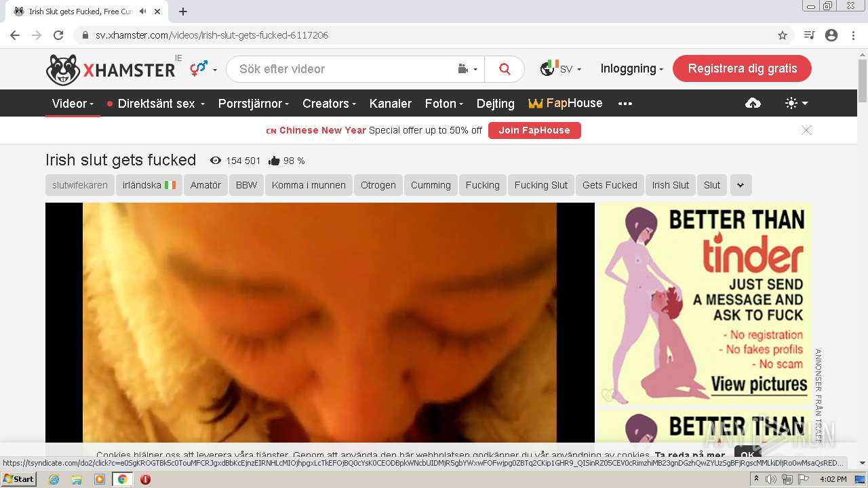868x488 pixels.
Task: Click the taskbar clock showing 4:02 PM
Action: [833, 479]
